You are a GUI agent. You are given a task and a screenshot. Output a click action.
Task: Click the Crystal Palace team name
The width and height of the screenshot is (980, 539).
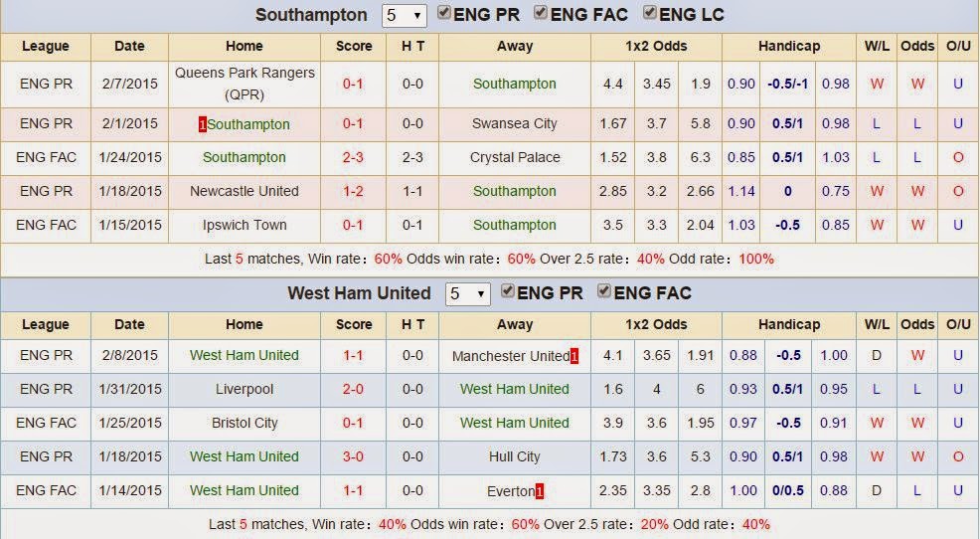click(x=515, y=157)
